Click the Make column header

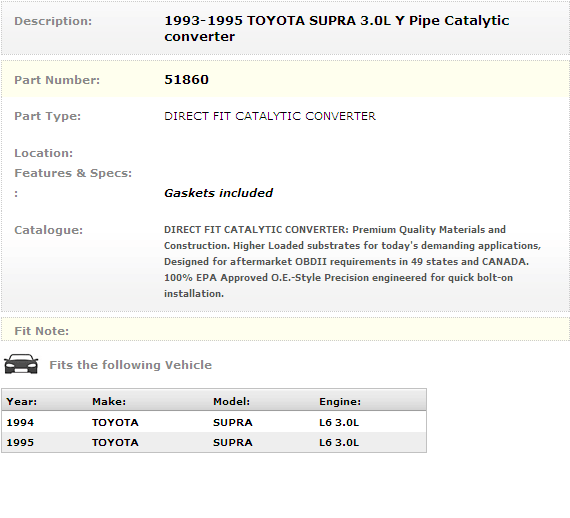[109, 401]
